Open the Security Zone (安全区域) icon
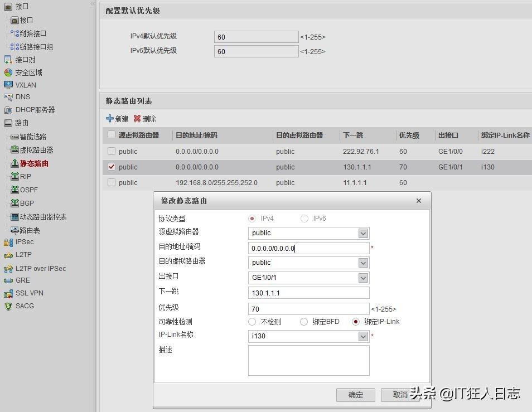This screenshot has height=412, width=532. 8,72
